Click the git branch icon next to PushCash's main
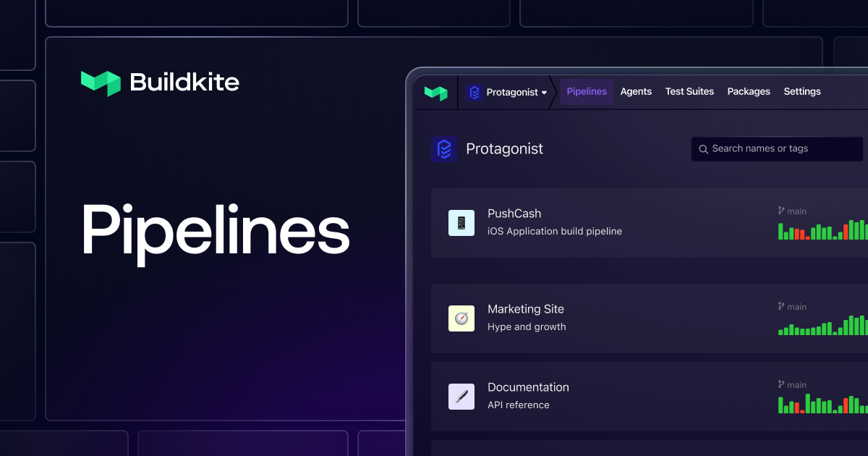Viewport: 868px width, 456px height. 780,210
